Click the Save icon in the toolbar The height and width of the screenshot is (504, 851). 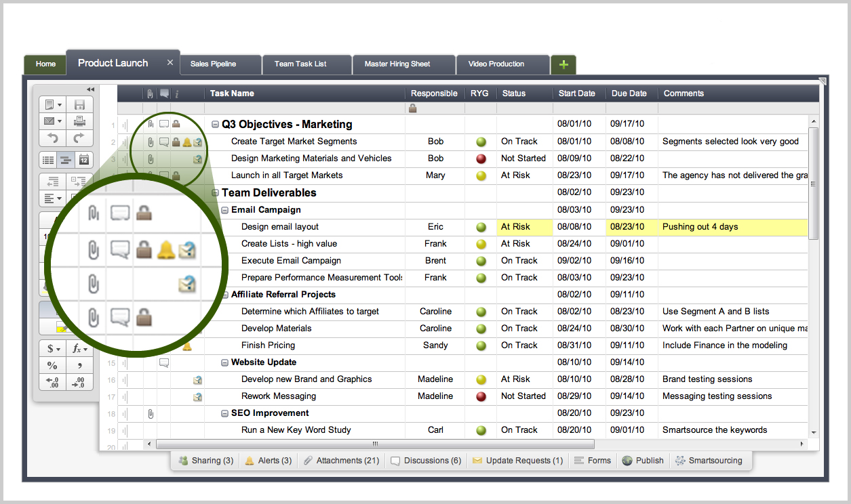(80, 103)
